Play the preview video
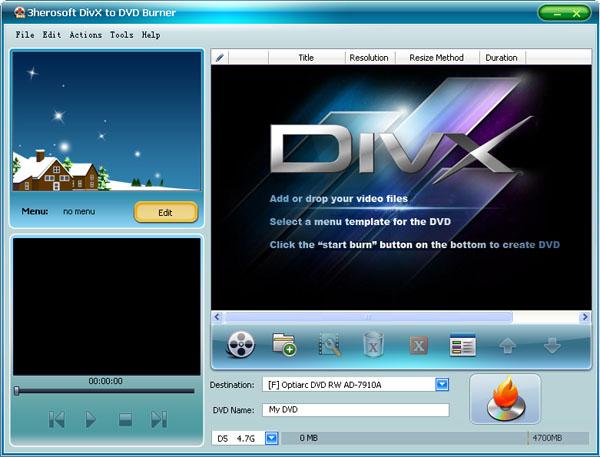The image size is (600, 457). (90, 419)
